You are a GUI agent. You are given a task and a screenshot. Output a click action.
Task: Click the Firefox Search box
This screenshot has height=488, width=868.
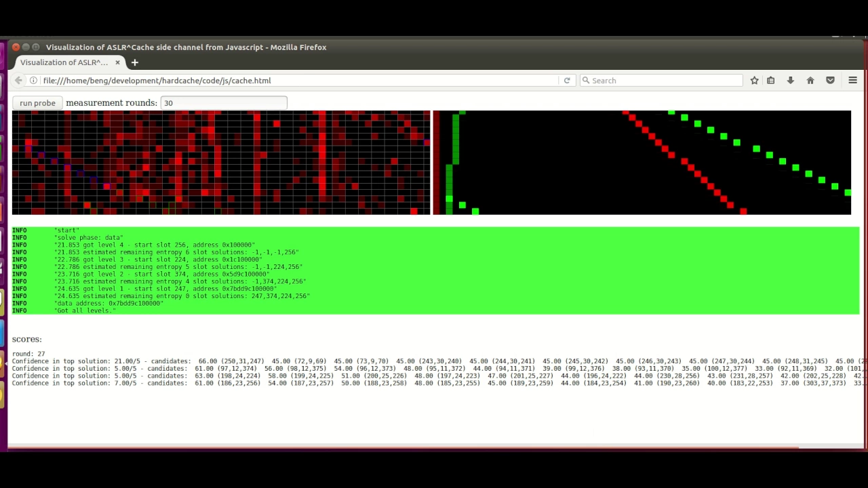click(661, 80)
